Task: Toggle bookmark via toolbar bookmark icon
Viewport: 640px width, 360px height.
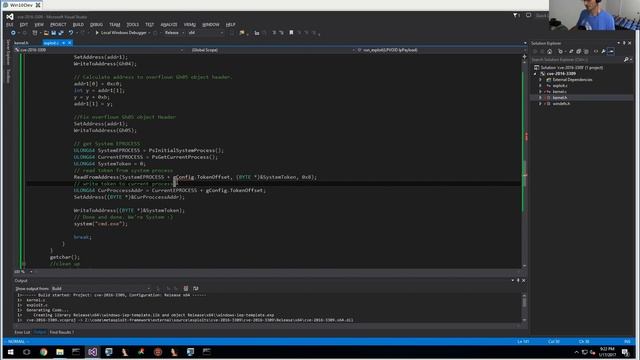Action: click(291, 33)
